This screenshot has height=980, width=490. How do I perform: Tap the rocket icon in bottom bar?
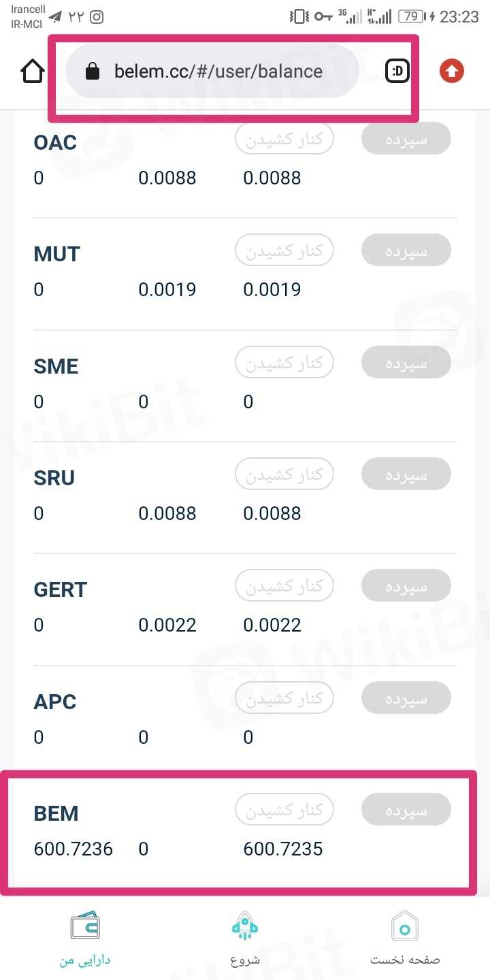click(x=245, y=926)
